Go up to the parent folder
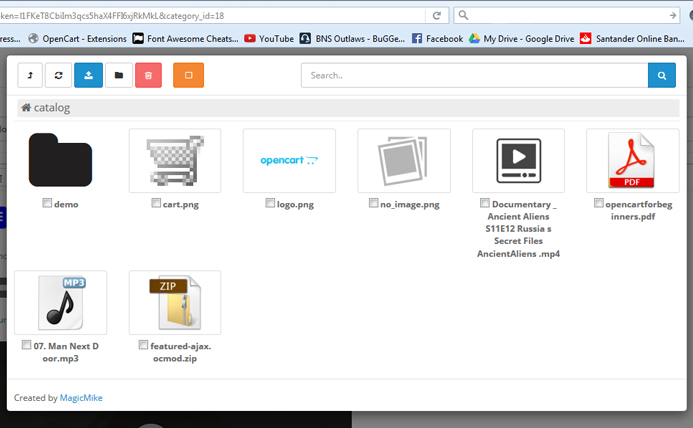Image resolution: width=693 pixels, height=428 pixels. pyautogui.click(x=30, y=75)
